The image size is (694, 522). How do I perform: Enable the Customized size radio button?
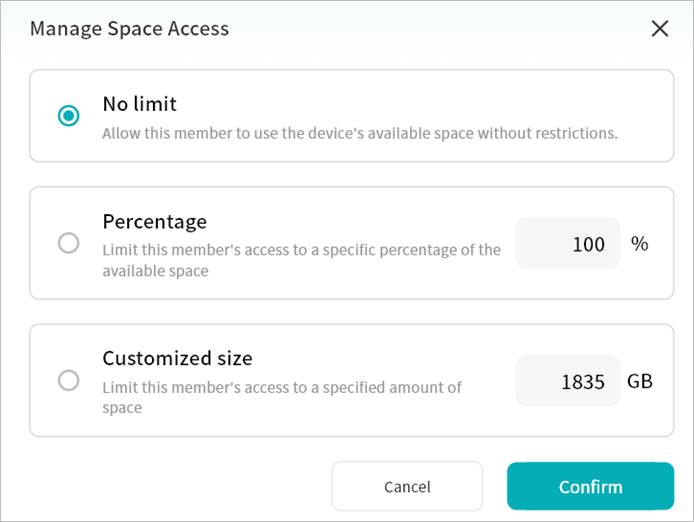(x=68, y=380)
